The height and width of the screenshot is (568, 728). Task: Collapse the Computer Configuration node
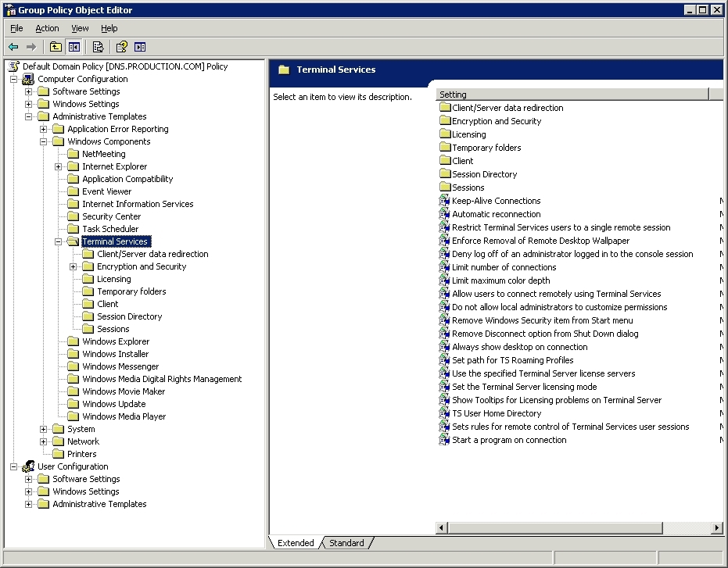(x=14, y=79)
